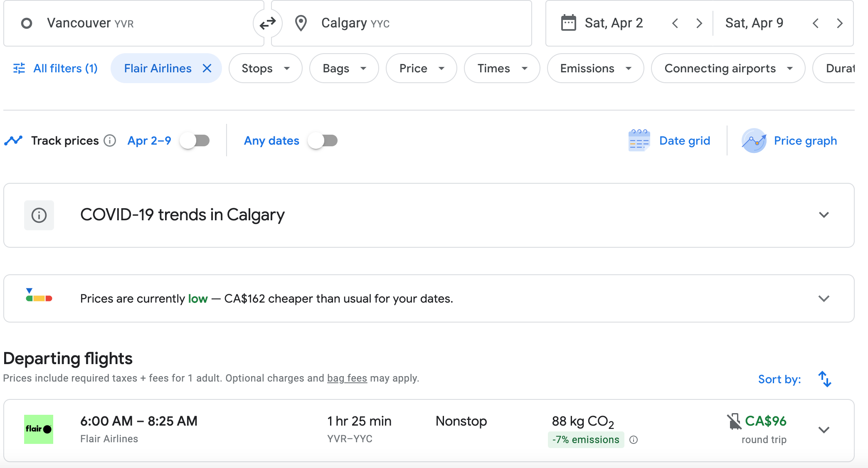Expand the 6:00 AM flight details
Image resolution: width=868 pixels, height=468 pixels.
pyautogui.click(x=824, y=430)
